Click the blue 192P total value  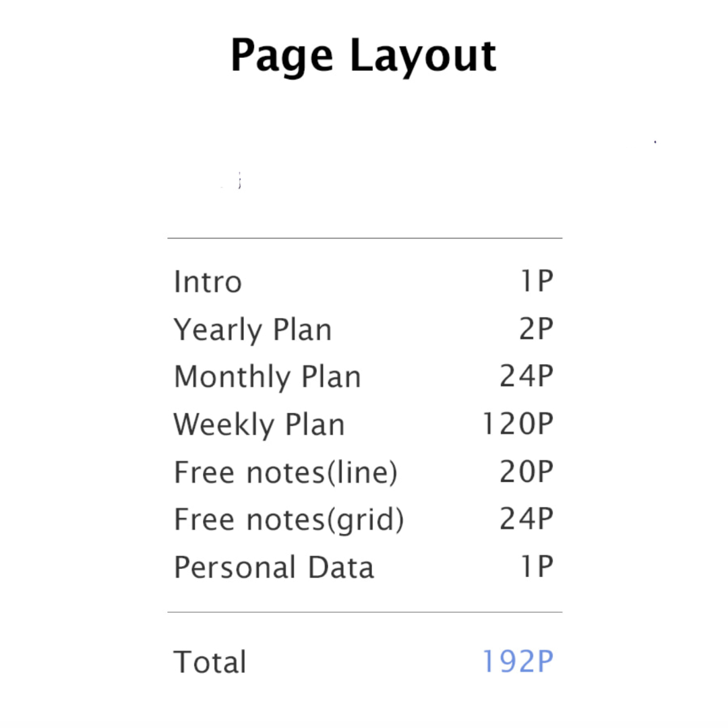pyautogui.click(x=517, y=662)
